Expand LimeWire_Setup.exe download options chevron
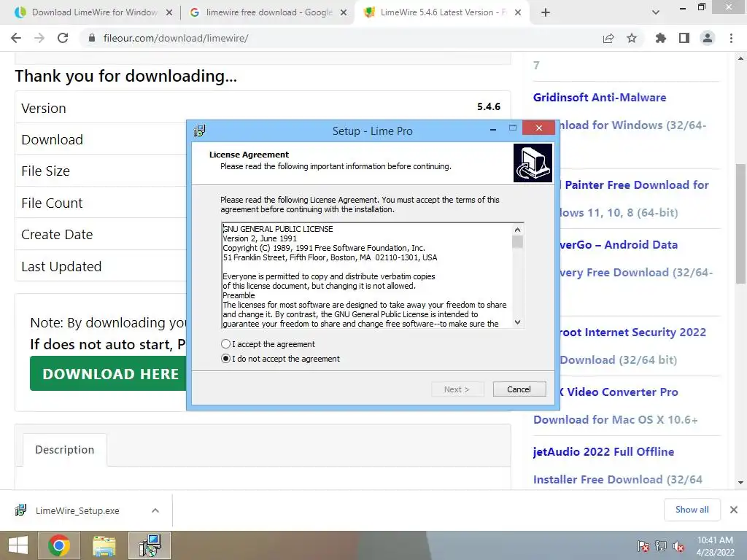The image size is (747, 560). pos(155,510)
